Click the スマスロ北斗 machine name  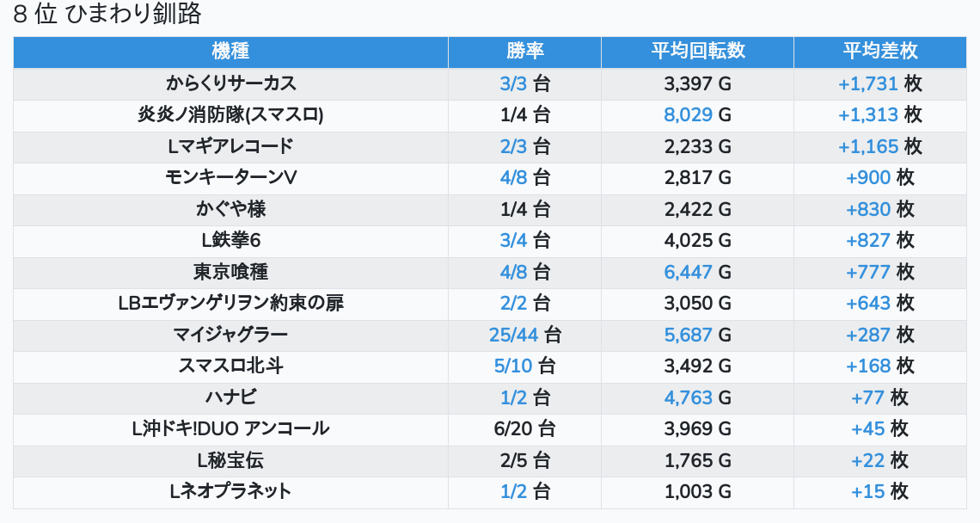230,366
